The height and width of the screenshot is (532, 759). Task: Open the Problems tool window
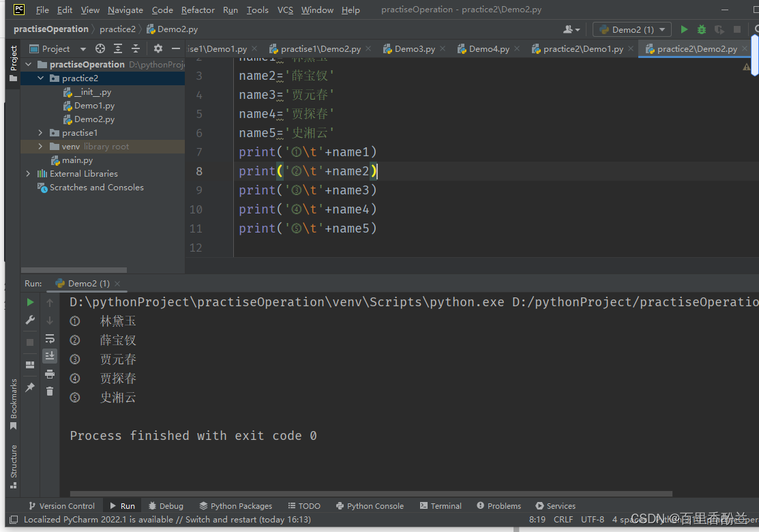point(498,506)
